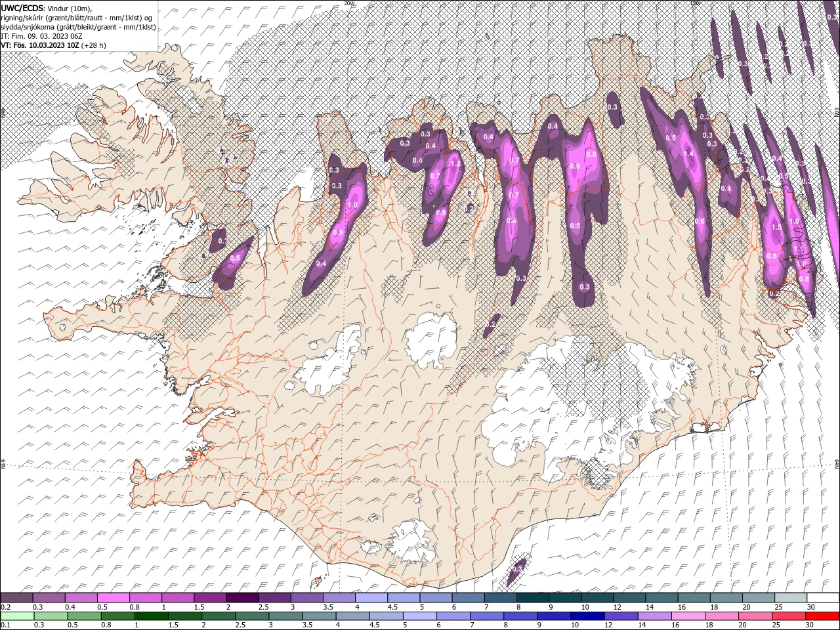Click the snow legend swatch between 0.2 and 0.3

(x=16, y=598)
